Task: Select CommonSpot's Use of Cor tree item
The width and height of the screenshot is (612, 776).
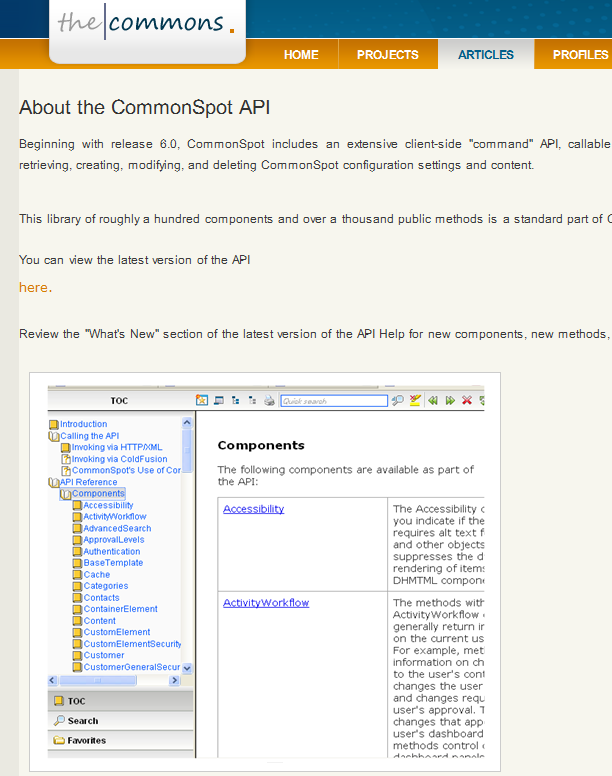Action: click(x=127, y=471)
